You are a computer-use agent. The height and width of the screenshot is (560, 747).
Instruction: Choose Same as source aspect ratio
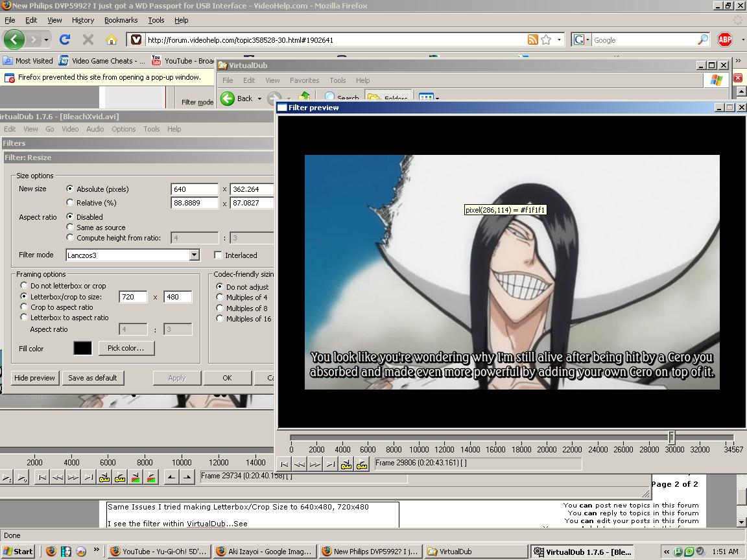70,227
